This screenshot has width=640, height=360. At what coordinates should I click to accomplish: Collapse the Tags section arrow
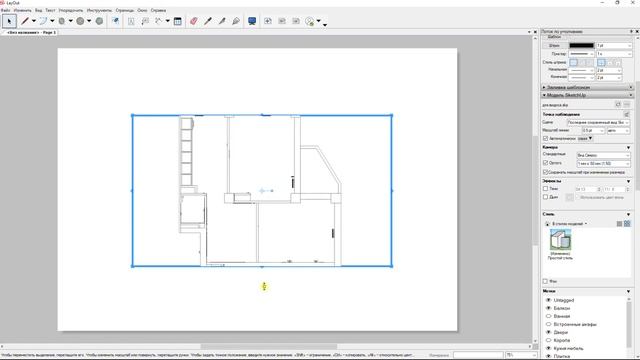(x=628, y=291)
